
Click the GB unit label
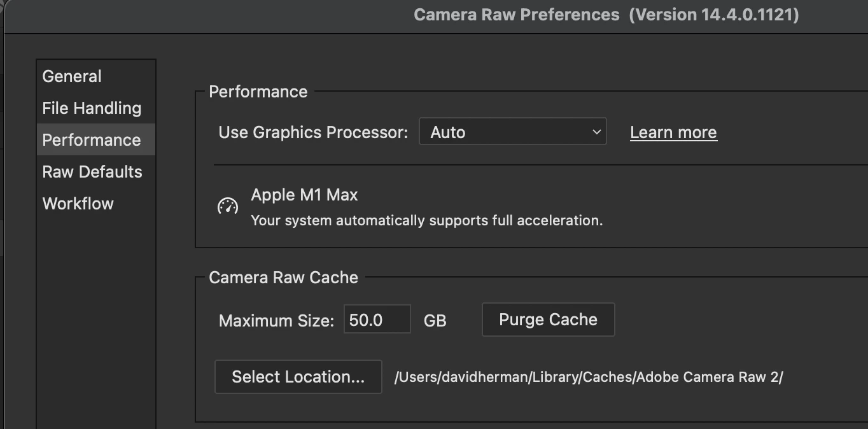pos(435,321)
